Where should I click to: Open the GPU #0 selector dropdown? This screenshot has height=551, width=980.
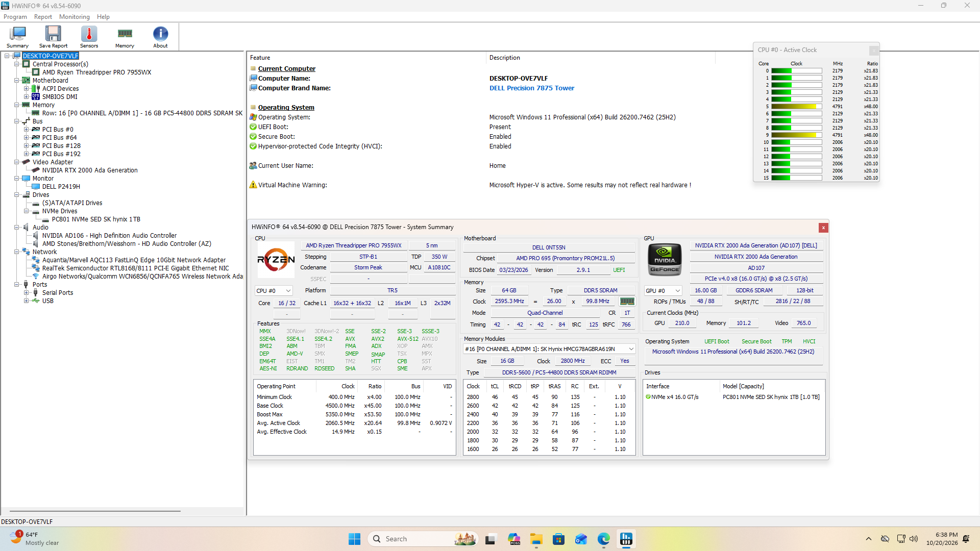click(x=663, y=291)
